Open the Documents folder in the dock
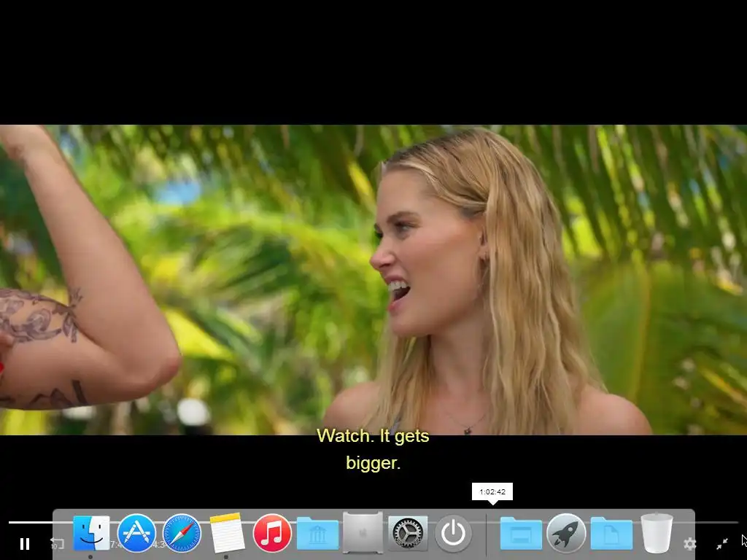The image size is (747, 560). point(611,533)
